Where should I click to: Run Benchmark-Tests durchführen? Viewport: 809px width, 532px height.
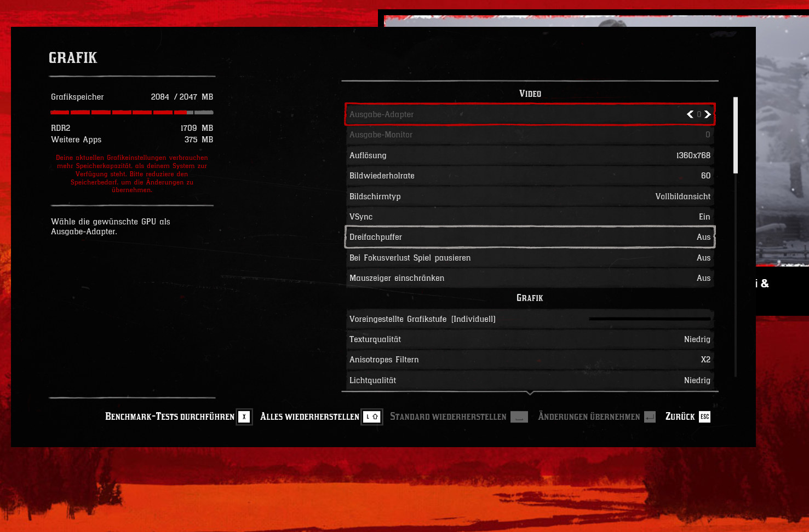[x=169, y=417]
